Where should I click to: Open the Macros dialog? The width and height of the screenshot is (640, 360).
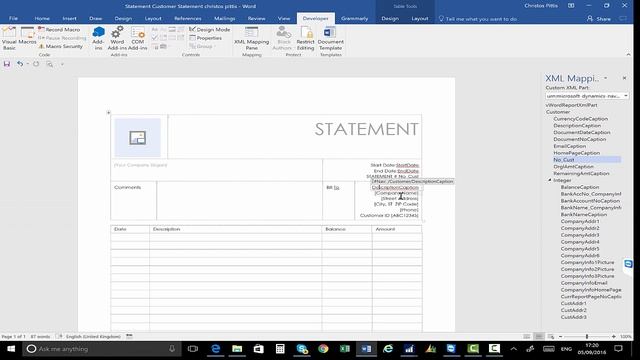click(27, 36)
